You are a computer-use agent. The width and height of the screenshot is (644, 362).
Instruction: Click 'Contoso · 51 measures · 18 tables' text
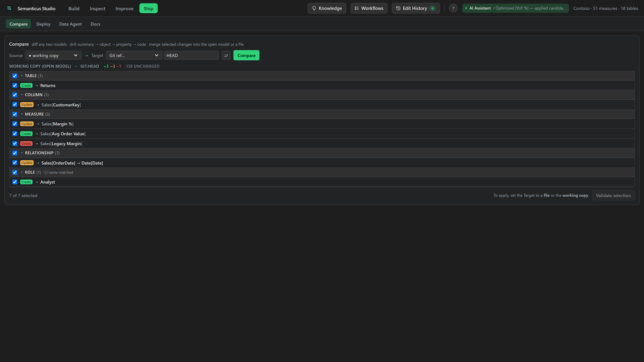[606, 8]
